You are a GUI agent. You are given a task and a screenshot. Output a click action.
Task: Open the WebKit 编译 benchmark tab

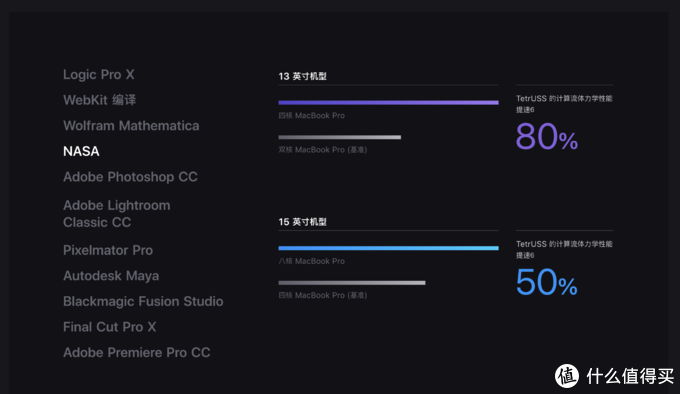100,100
